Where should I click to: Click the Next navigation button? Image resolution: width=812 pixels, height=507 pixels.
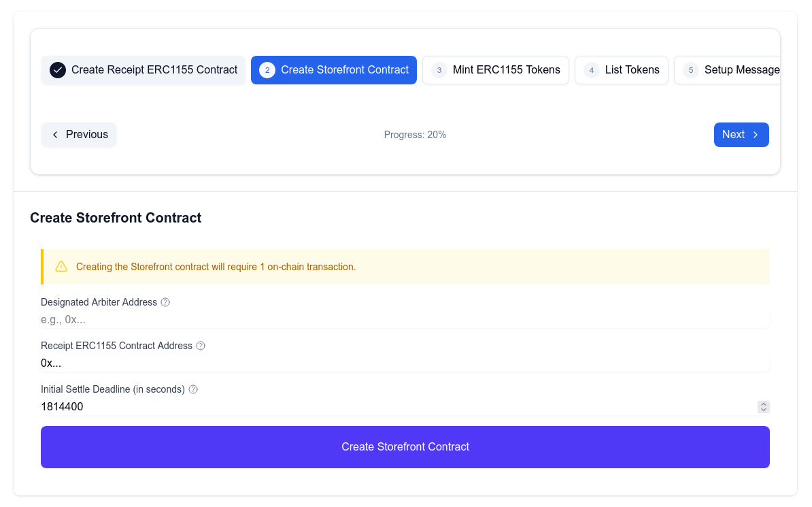coord(741,135)
